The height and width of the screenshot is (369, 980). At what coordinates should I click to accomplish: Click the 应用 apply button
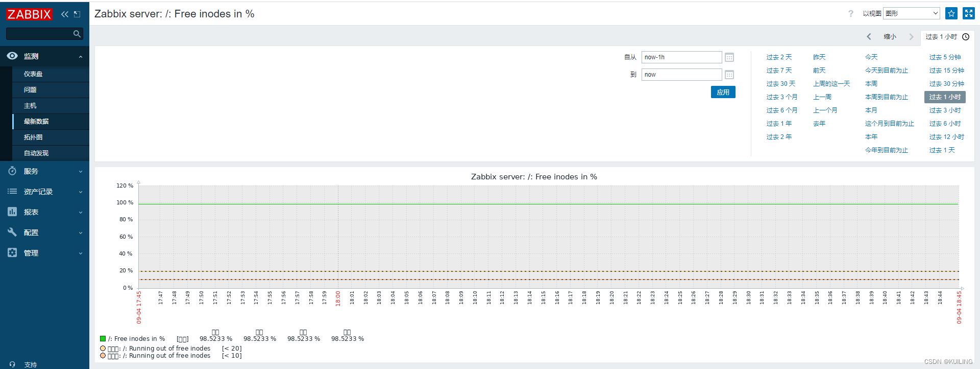(723, 92)
